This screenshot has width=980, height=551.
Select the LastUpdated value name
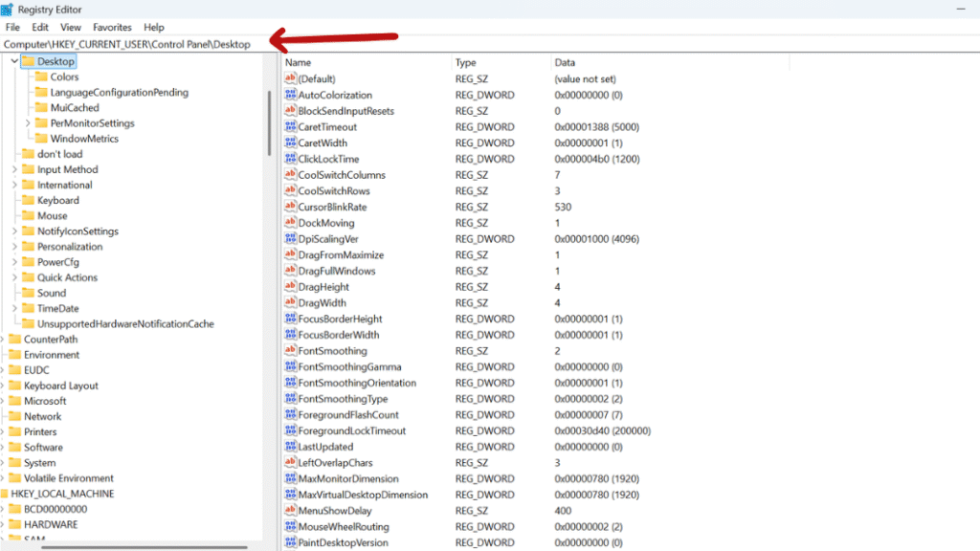pyautogui.click(x=325, y=447)
